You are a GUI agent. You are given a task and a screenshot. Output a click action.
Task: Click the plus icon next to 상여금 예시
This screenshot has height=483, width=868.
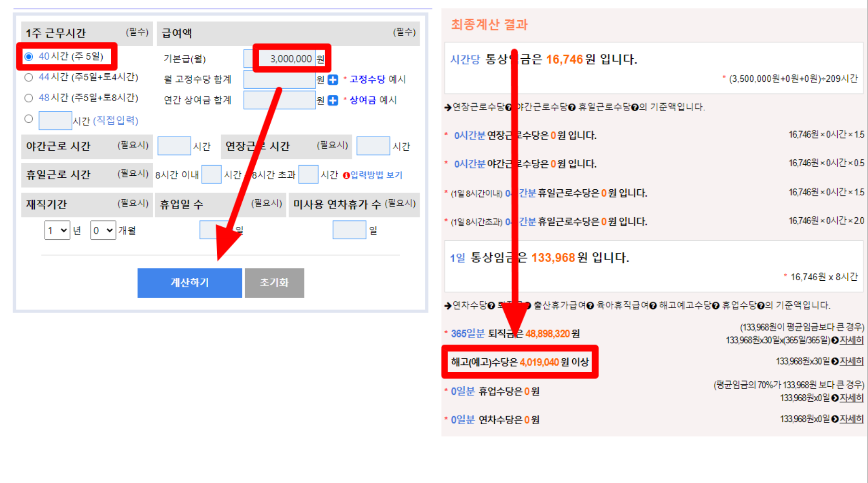333,100
